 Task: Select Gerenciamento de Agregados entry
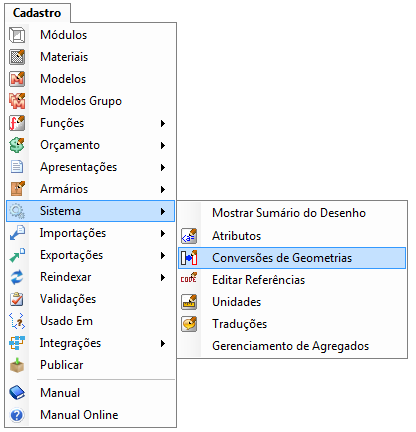[292, 346]
